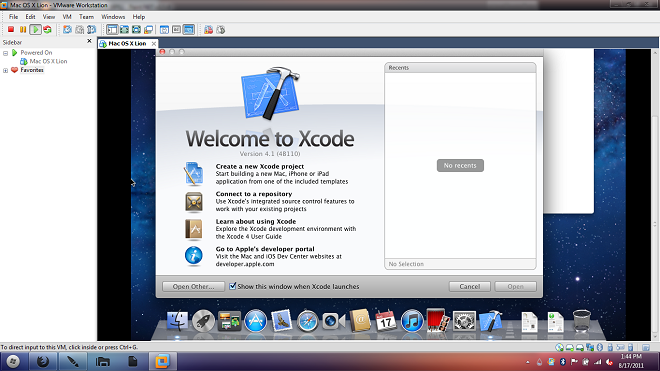
Task: Open the Finder icon in the dock
Action: click(x=177, y=321)
